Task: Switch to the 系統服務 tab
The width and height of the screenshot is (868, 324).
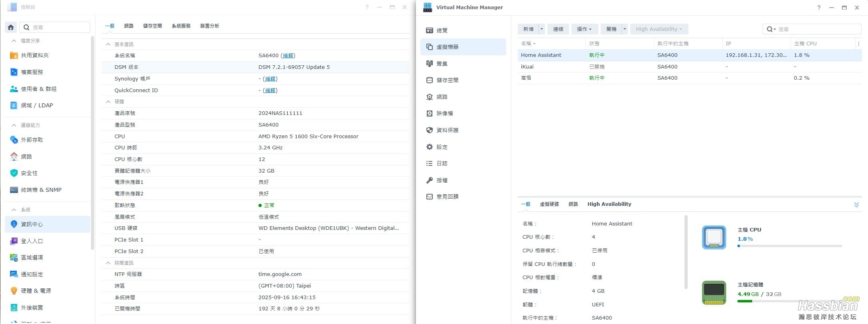Action: (x=181, y=26)
